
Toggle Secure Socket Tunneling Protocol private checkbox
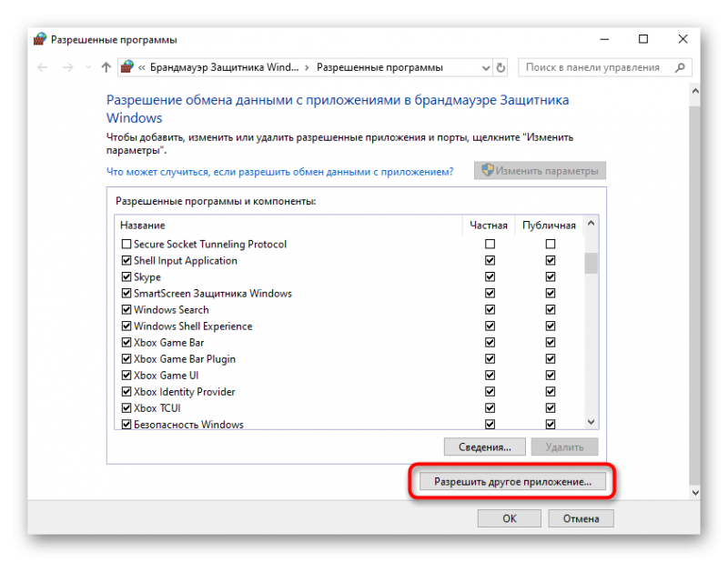490,244
